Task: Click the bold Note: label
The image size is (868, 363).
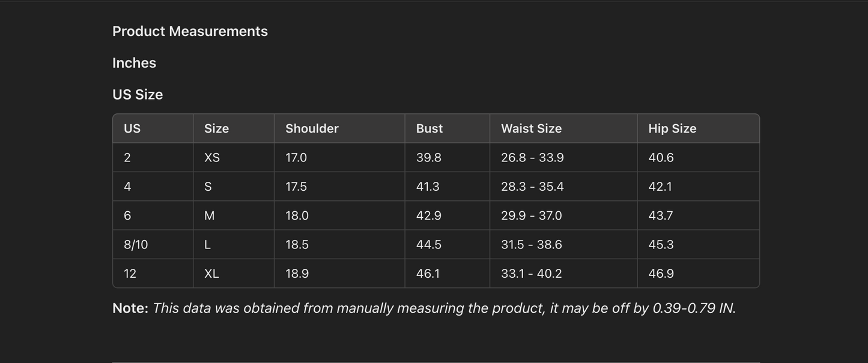Action: point(130,308)
